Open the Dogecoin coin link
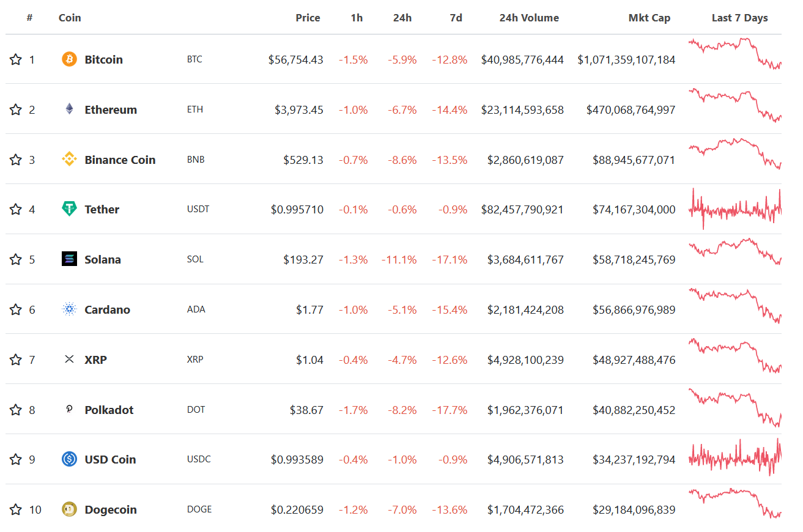This screenshot has width=803, height=532. 111,509
